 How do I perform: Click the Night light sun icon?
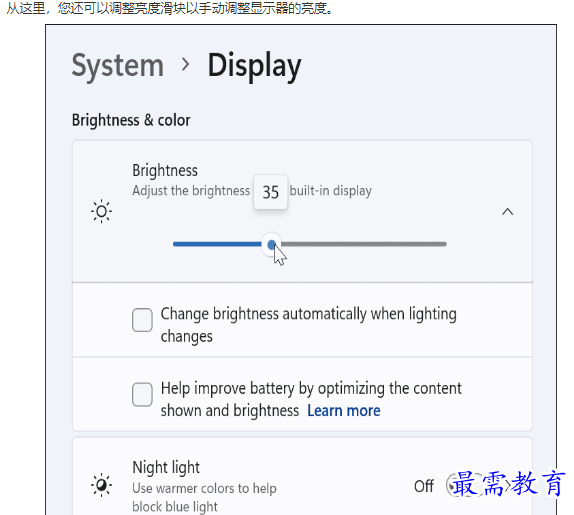click(x=101, y=485)
